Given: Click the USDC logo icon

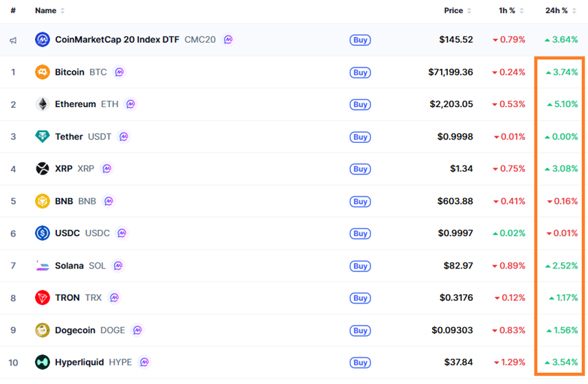Looking at the screenshot, I should click(43, 234).
